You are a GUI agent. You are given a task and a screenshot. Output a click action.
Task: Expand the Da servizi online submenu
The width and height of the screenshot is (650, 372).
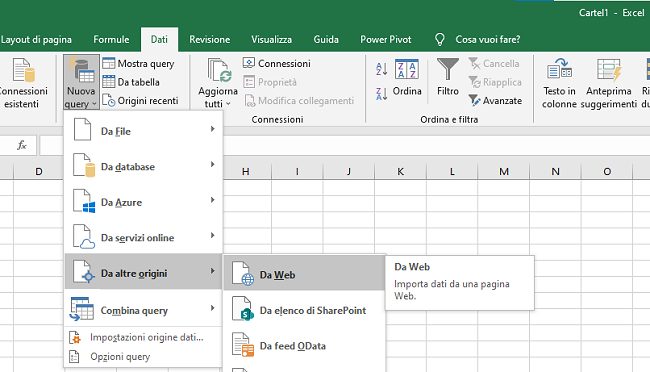[143, 237]
